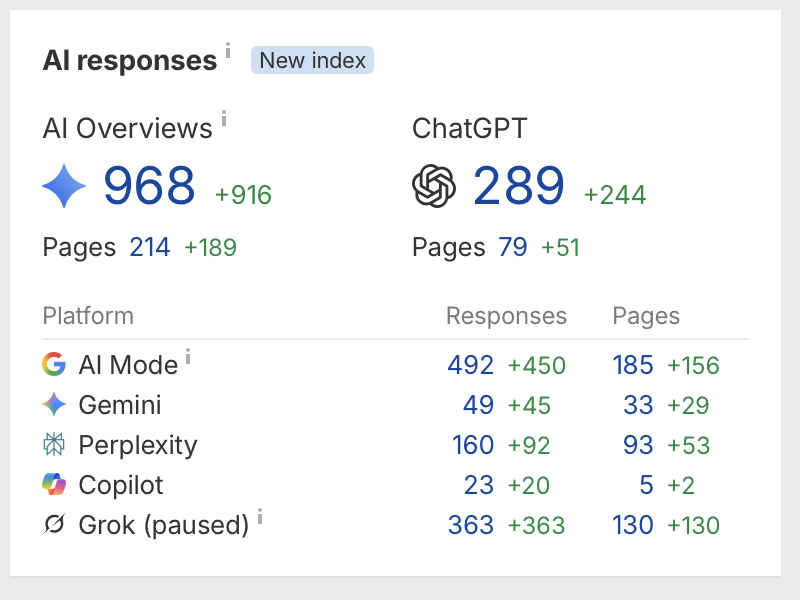Click the Responses column header

coord(506,316)
